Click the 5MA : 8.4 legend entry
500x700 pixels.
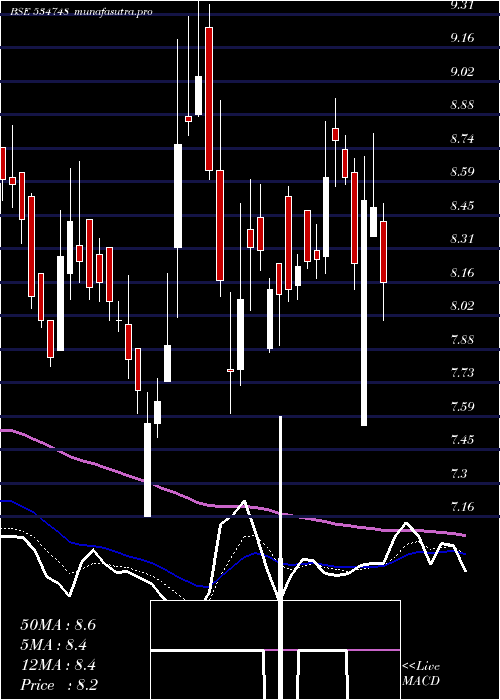(54, 645)
